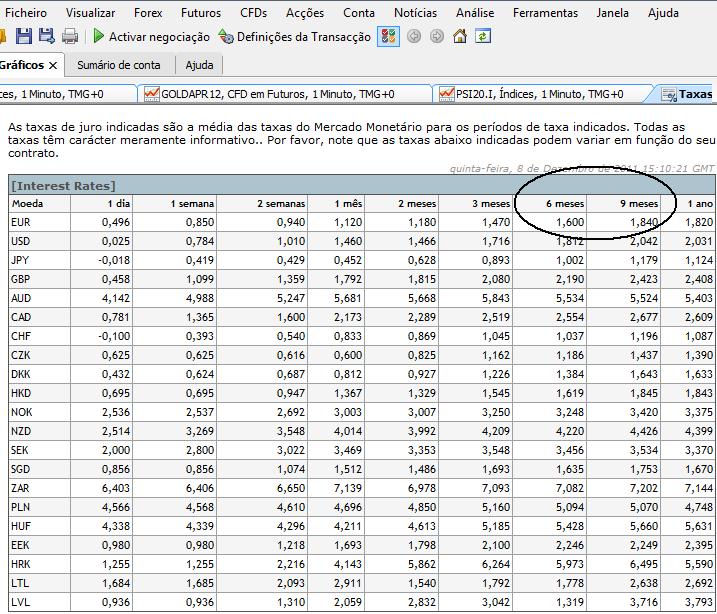Click the Definições da Transacção gear icon
Image resolution: width=717 pixels, height=614 pixels.
tap(226, 36)
